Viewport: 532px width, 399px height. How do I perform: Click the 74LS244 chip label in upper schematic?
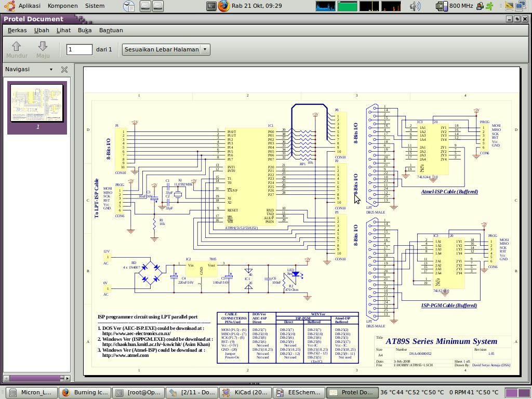click(423, 177)
